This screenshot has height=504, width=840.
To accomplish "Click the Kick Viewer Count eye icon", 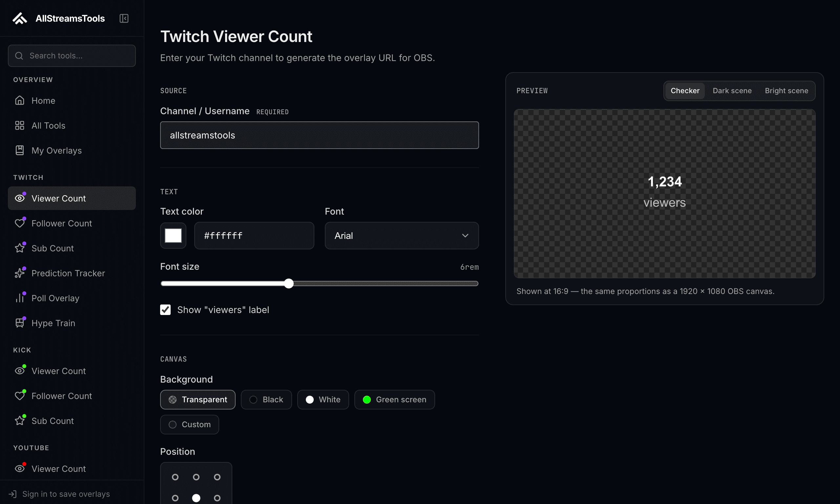I will click(20, 370).
